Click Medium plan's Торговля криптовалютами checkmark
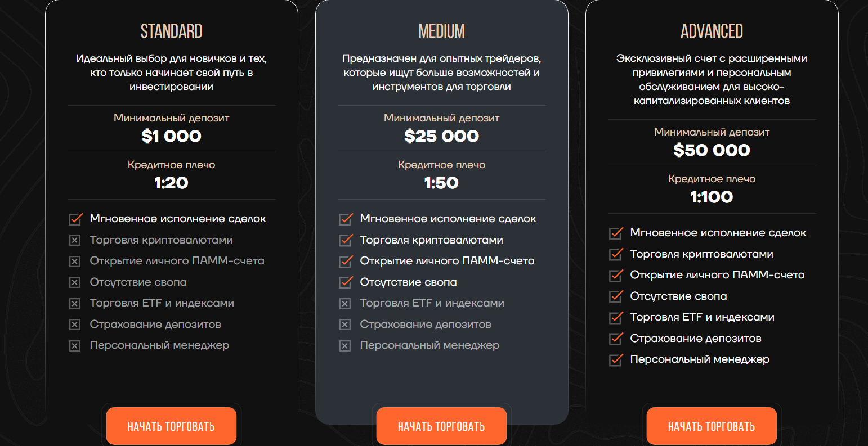 click(x=346, y=240)
